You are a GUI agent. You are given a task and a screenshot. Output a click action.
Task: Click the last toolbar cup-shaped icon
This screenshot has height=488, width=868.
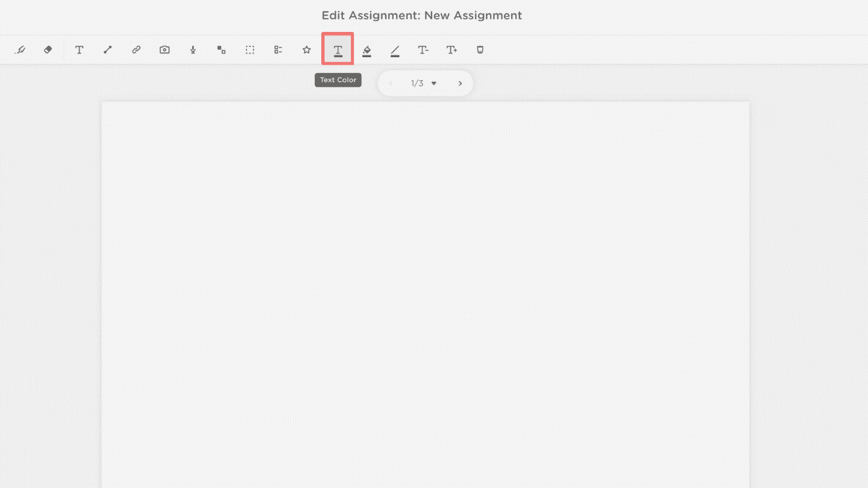pos(480,50)
